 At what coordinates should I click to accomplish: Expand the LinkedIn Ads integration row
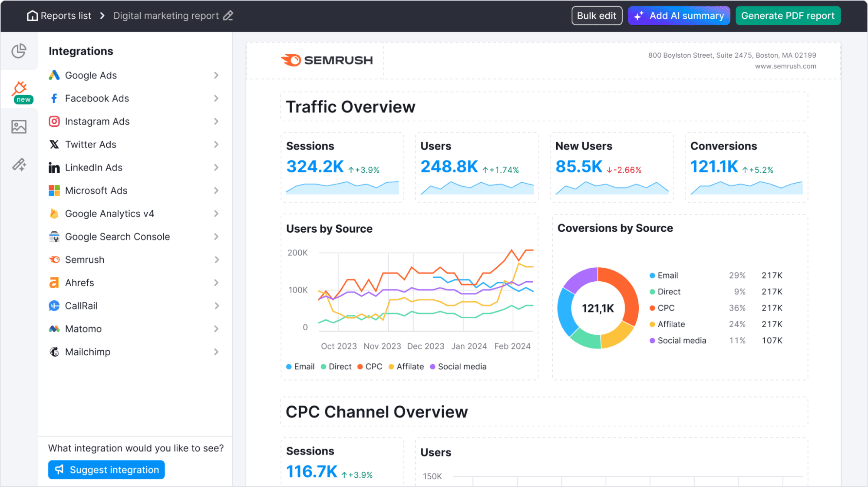216,168
